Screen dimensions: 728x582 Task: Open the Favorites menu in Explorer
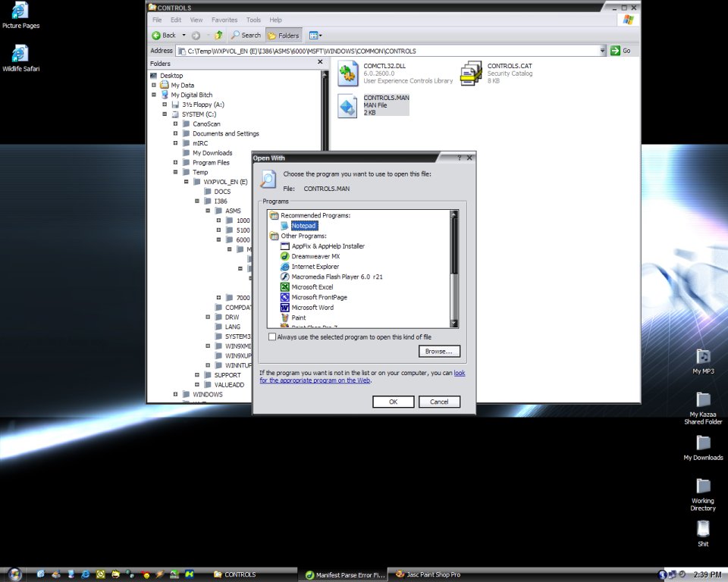tap(224, 20)
